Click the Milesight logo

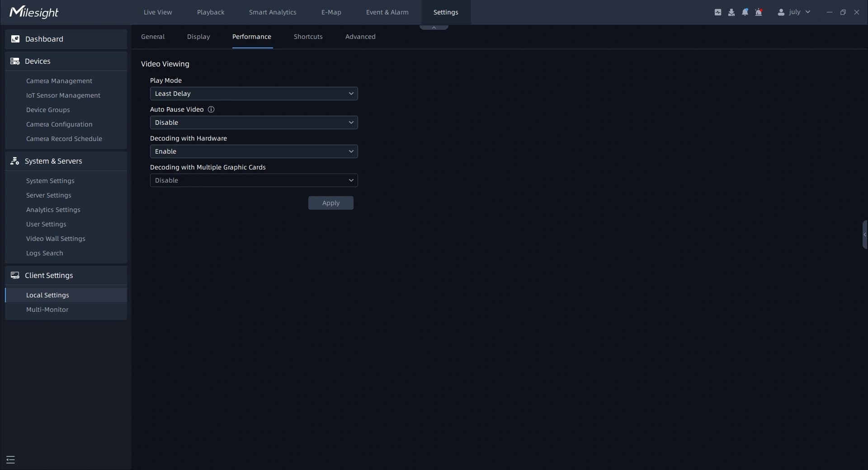tap(34, 12)
